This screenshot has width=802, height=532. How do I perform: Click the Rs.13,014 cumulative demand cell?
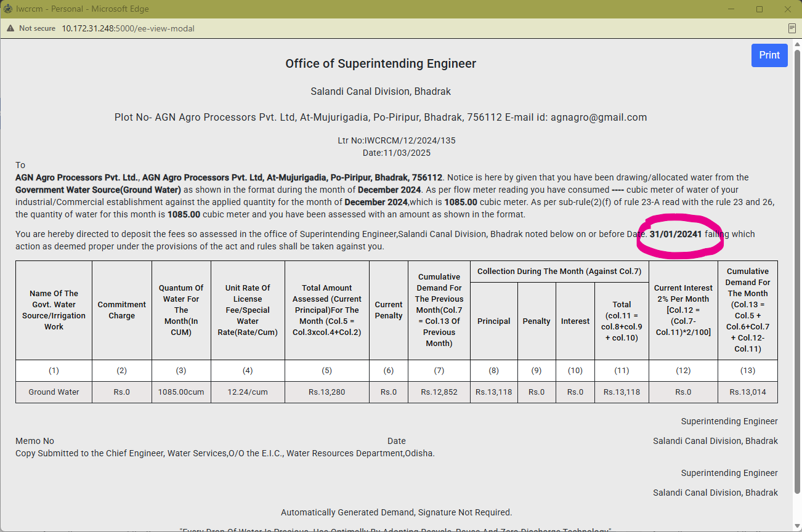click(x=748, y=392)
